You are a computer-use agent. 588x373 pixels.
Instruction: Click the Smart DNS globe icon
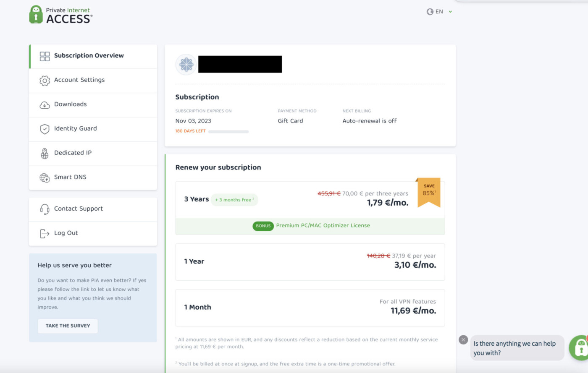(45, 178)
